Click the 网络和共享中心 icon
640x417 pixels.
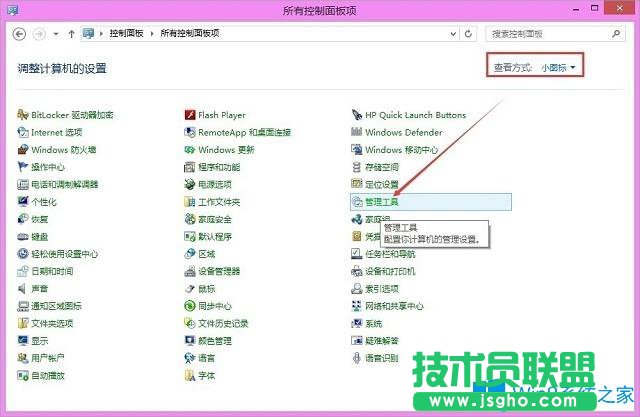(357, 306)
